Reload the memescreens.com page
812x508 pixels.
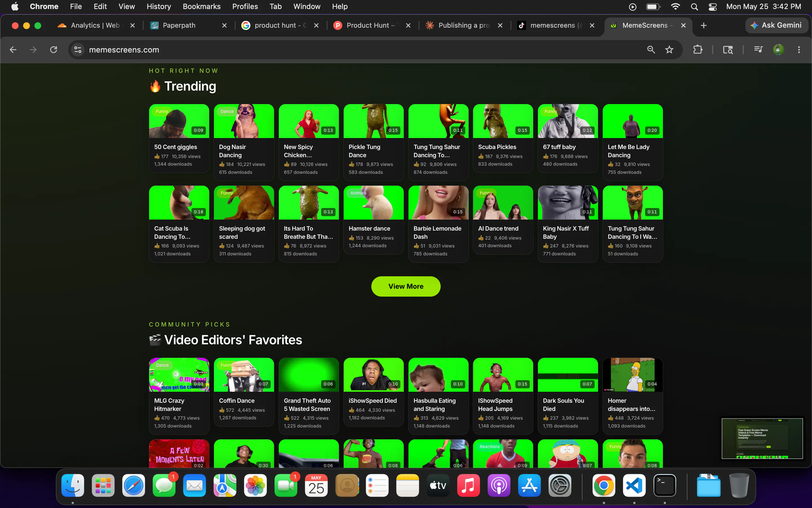click(x=54, y=50)
